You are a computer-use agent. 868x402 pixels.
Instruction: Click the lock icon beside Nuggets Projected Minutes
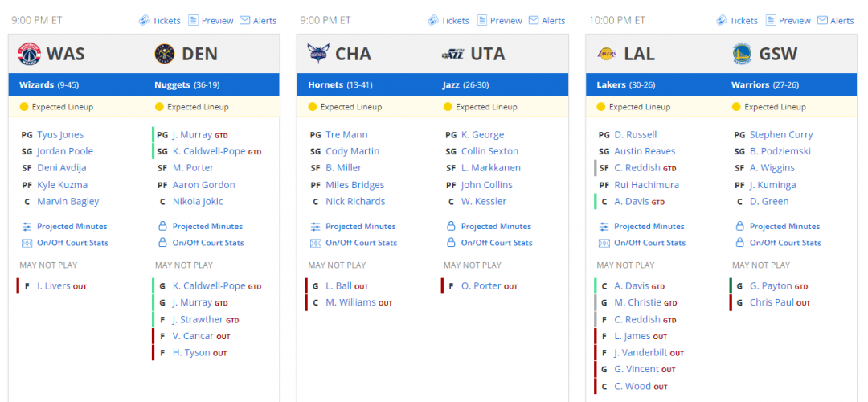[162, 227]
